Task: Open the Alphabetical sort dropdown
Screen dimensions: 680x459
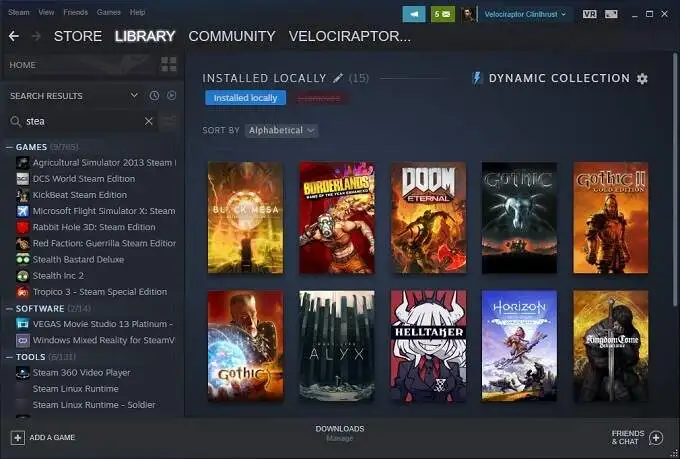Action: pos(281,131)
